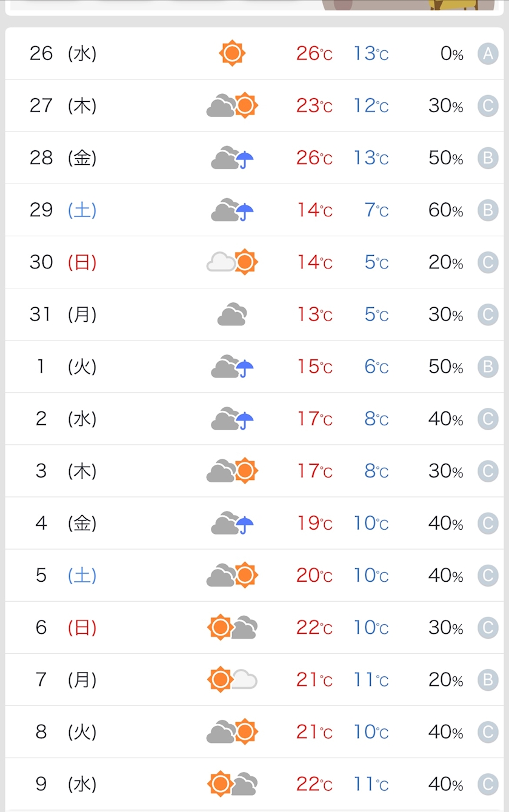Tap the reliability A badge on the 26th
This screenshot has height=812, width=509.
pos(488,54)
